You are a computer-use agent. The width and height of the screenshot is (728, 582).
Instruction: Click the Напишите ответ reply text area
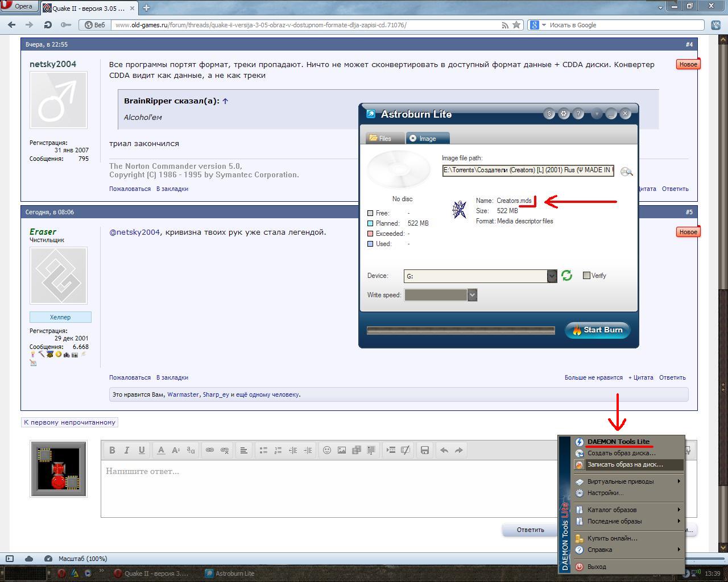point(330,489)
